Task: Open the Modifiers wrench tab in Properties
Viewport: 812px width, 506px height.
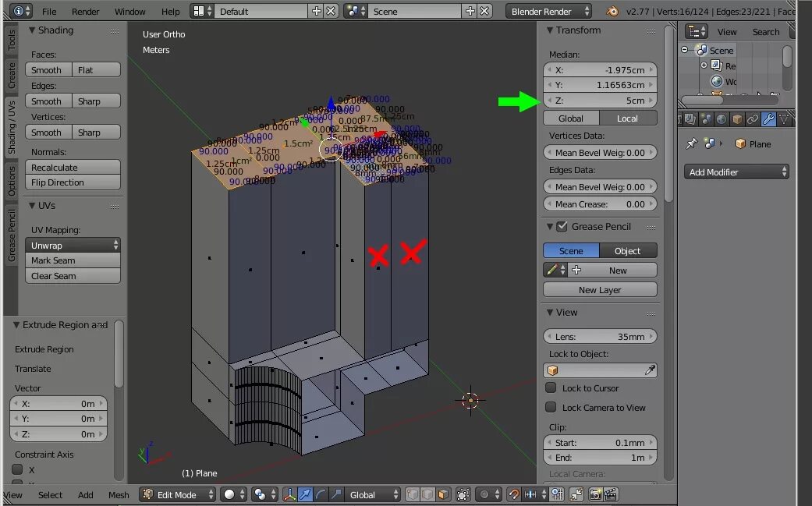Action: pos(768,119)
